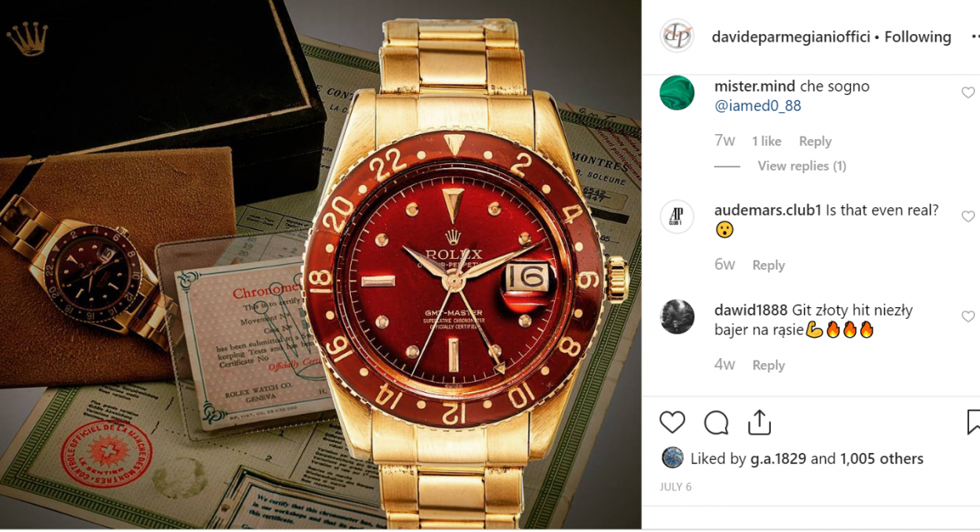The height and width of the screenshot is (532, 980).
Task: Show the list of 1,005 others who liked
Action: click(882, 458)
